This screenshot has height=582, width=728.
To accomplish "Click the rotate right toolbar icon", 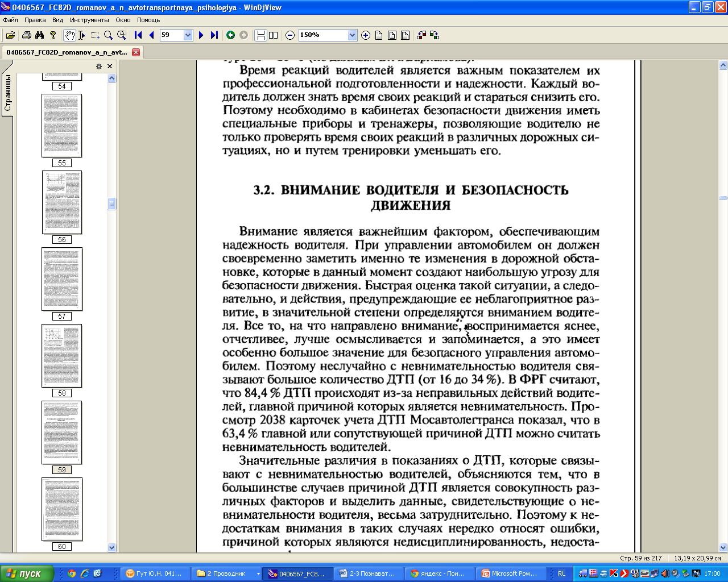I will [x=435, y=35].
